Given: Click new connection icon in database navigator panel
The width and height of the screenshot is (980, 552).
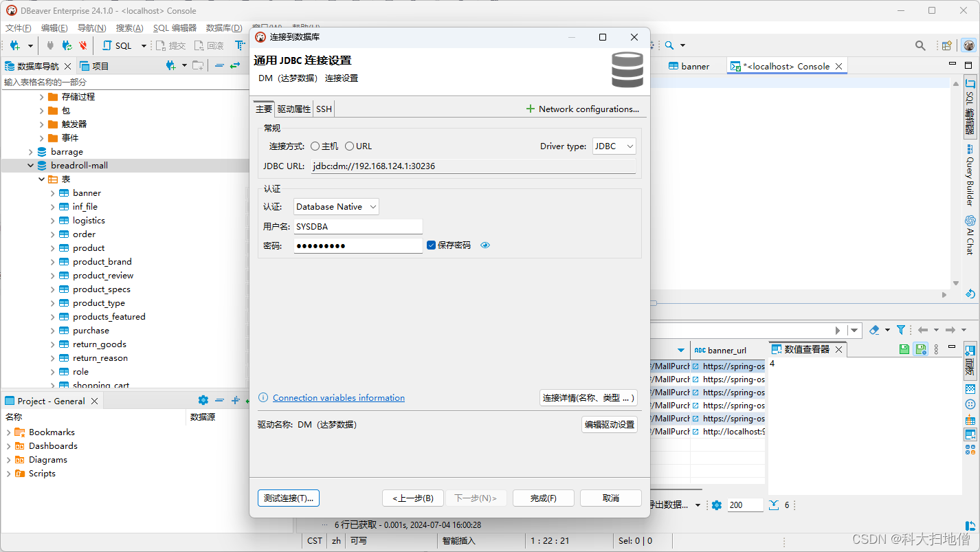Looking at the screenshot, I should (171, 66).
